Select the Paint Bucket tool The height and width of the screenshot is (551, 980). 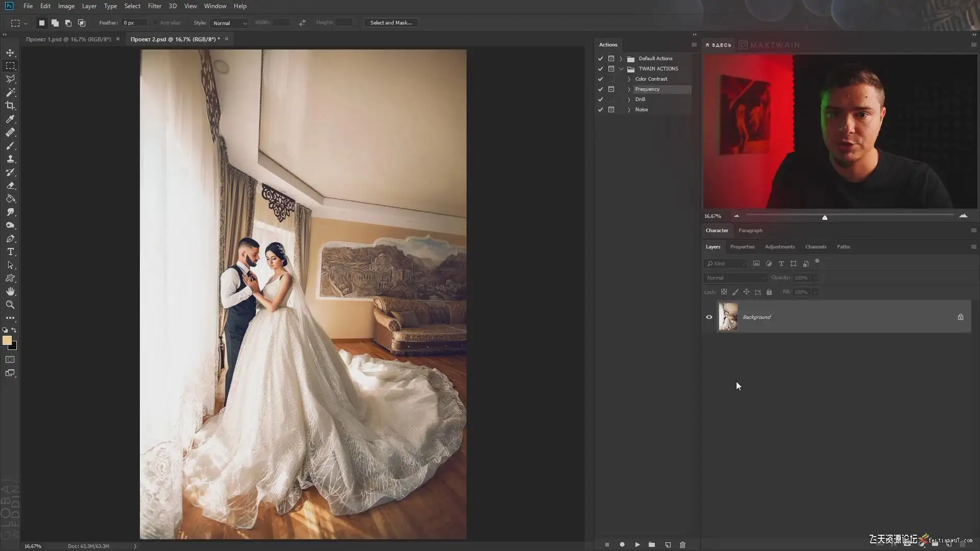[x=10, y=198]
